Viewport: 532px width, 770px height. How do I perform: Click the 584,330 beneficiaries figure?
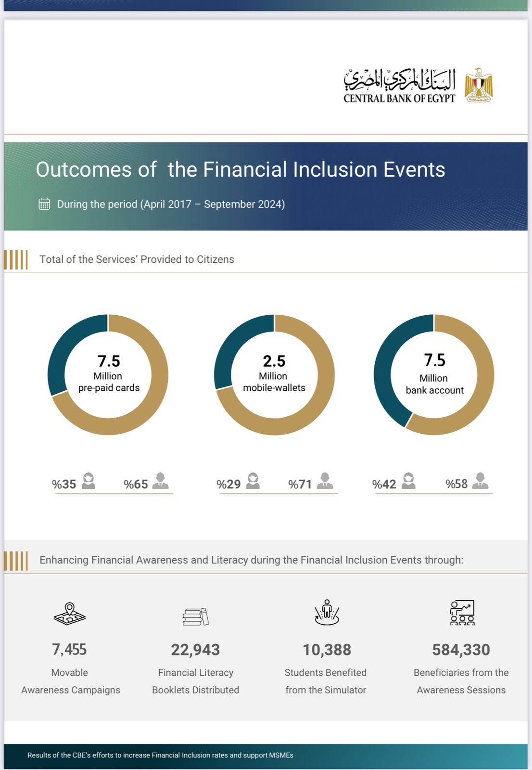pyautogui.click(x=461, y=650)
